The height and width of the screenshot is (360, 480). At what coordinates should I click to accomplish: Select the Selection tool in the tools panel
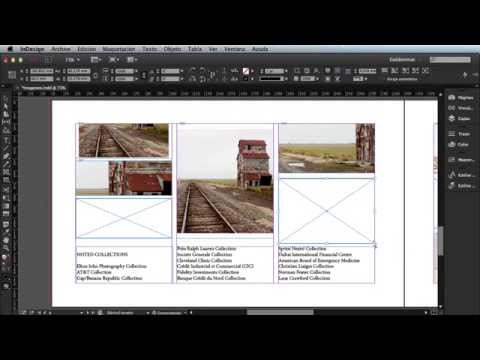[x=6, y=99]
